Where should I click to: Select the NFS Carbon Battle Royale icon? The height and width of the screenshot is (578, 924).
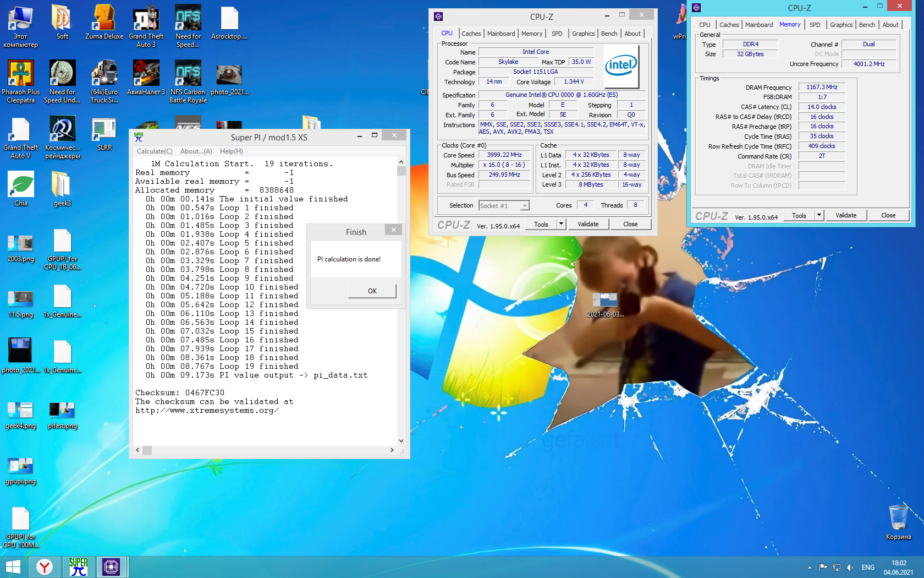[x=188, y=81]
